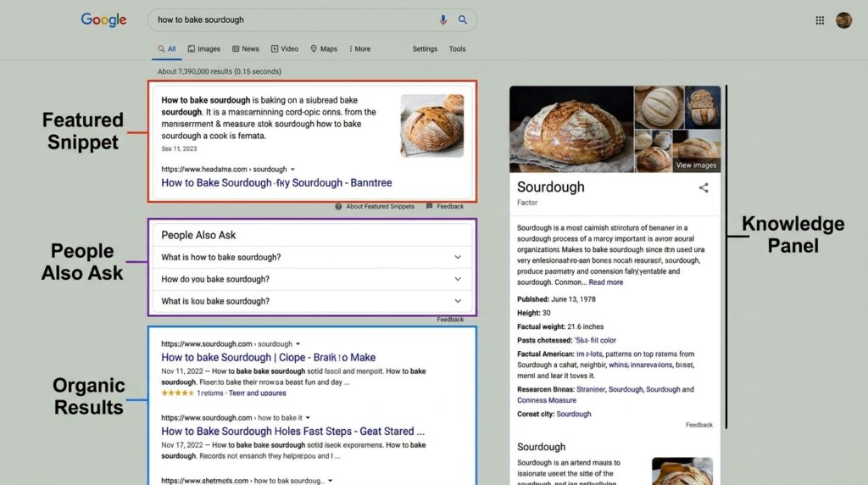Click the Coniness Moasure link
868x485 pixels.
tap(547, 400)
